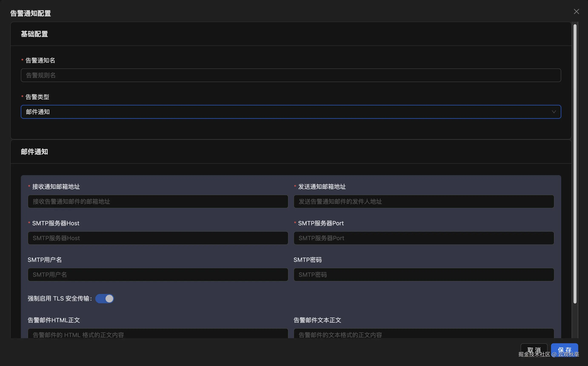Click the 强制启用 TLS 安全传输 label
This screenshot has height=366, width=588.
(59, 298)
